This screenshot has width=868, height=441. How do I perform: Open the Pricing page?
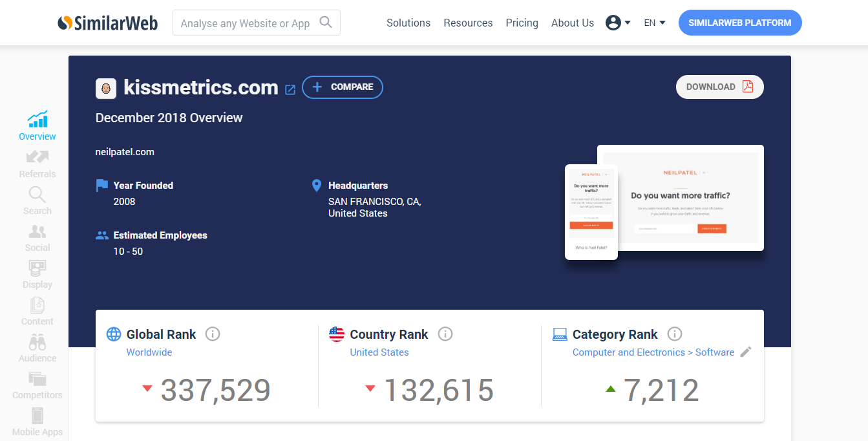(x=522, y=23)
